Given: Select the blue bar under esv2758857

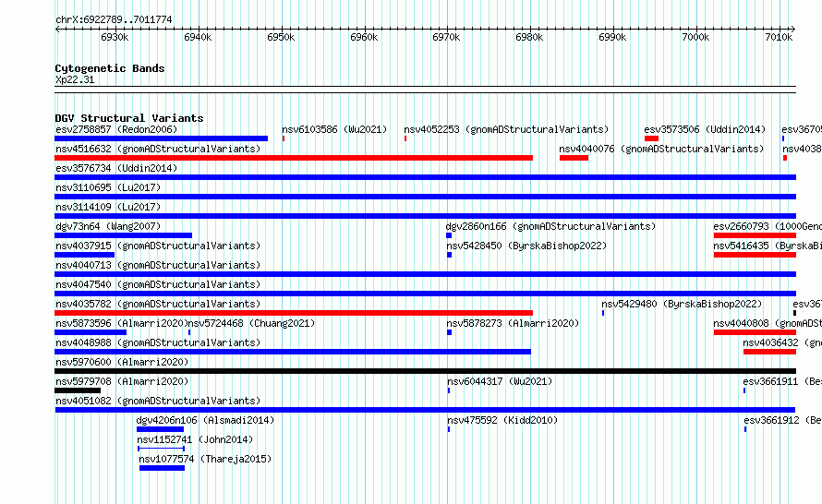Looking at the screenshot, I should coord(161,138).
